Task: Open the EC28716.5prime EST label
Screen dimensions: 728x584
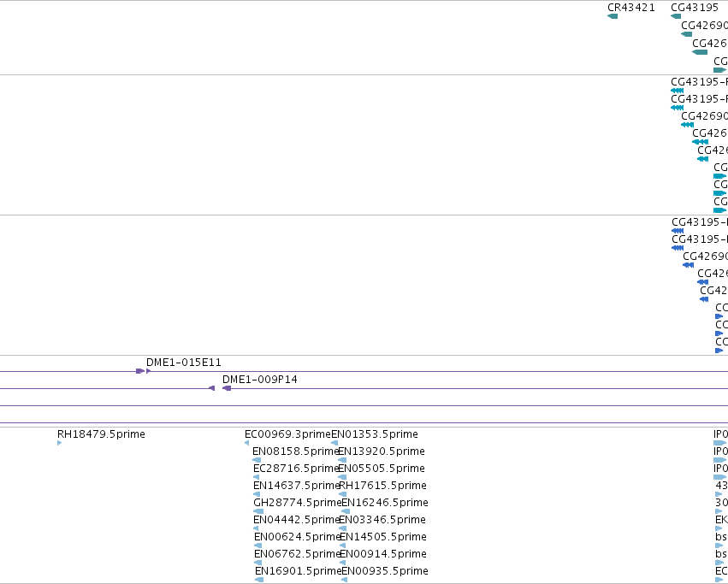Action: pyautogui.click(x=296, y=468)
